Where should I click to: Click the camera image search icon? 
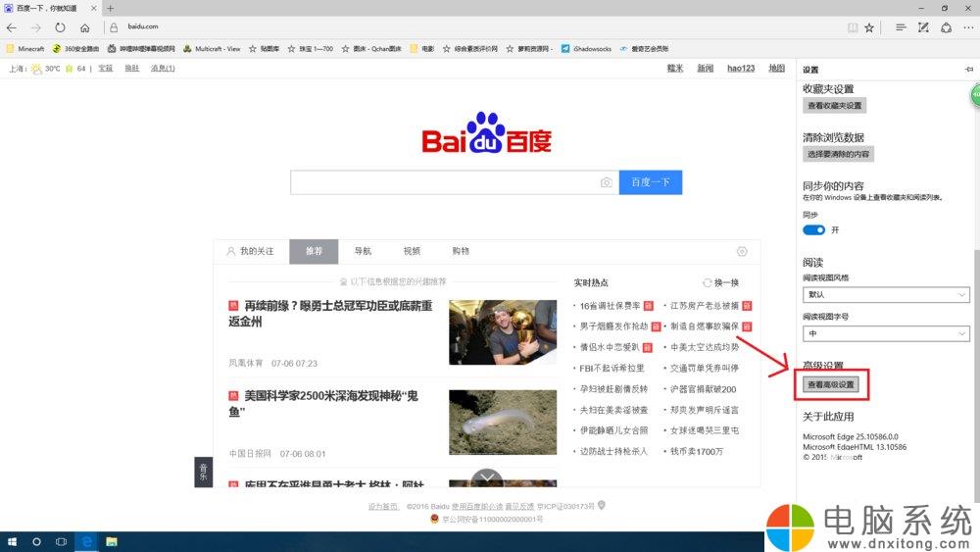(x=606, y=182)
